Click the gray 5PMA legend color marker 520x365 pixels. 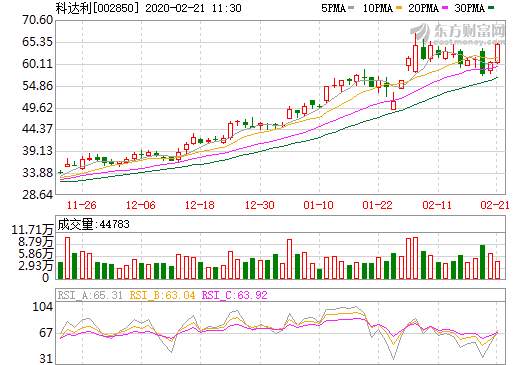(x=351, y=7)
